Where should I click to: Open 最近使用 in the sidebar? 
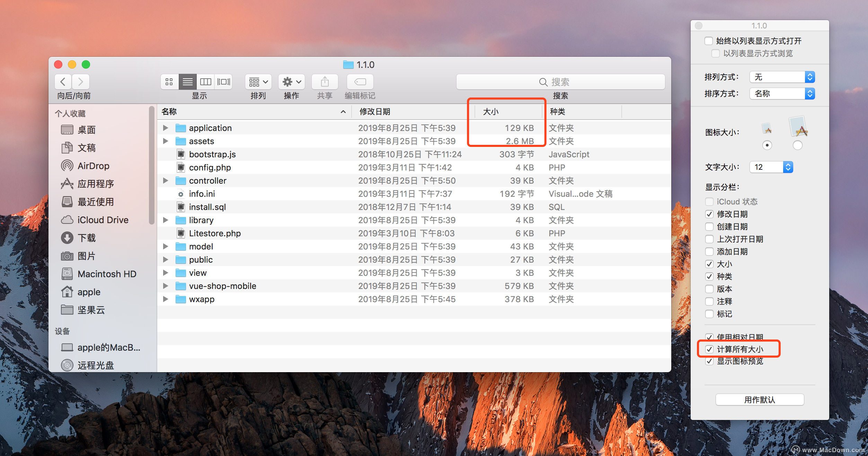[x=87, y=202]
